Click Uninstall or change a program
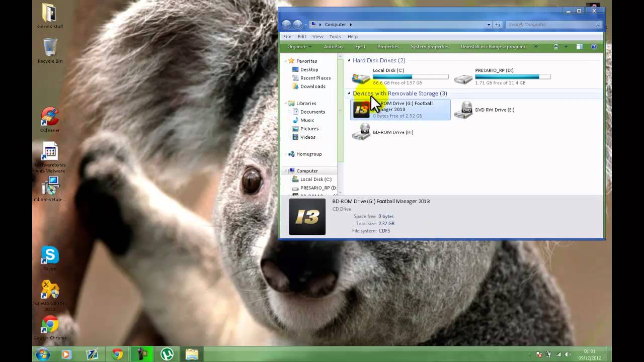Image resolution: width=644 pixels, height=362 pixels. [x=493, y=47]
